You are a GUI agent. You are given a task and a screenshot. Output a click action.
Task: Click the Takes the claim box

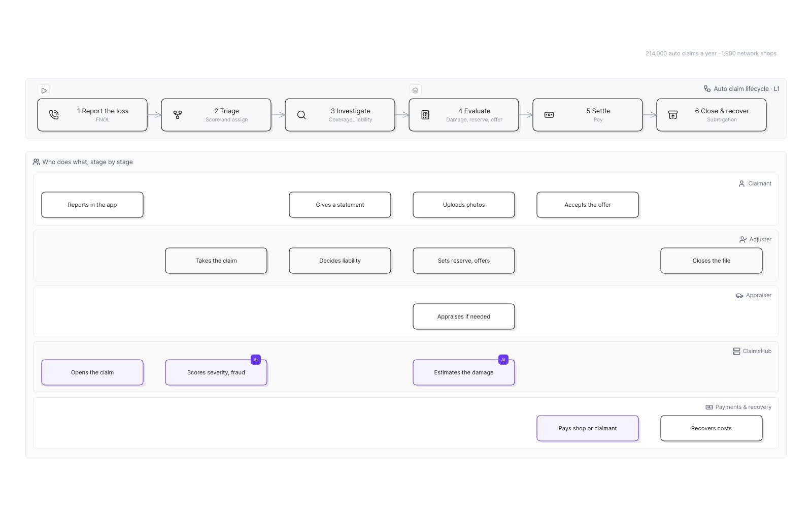(x=216, y=261)
